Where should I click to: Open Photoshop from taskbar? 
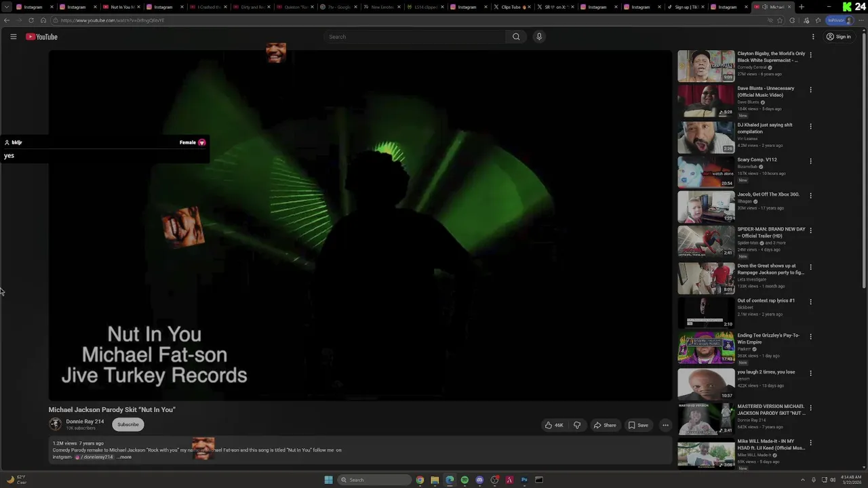(x=524, y=480)
